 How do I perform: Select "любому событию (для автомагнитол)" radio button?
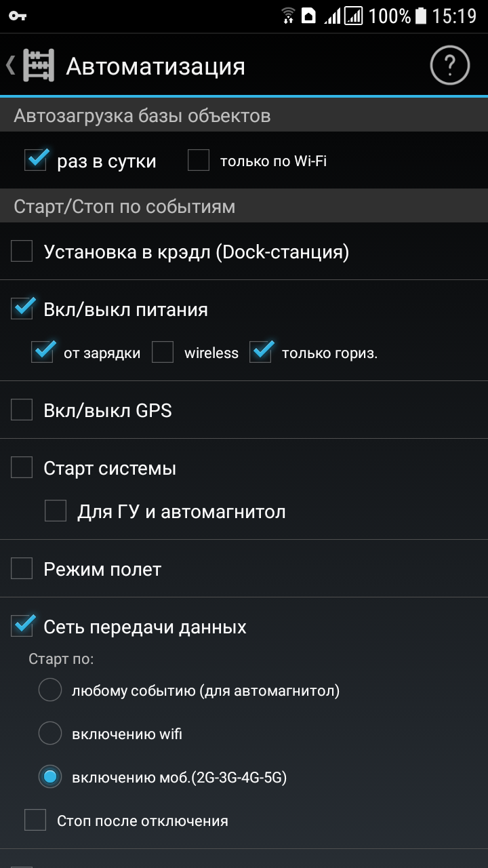point(50,690)
